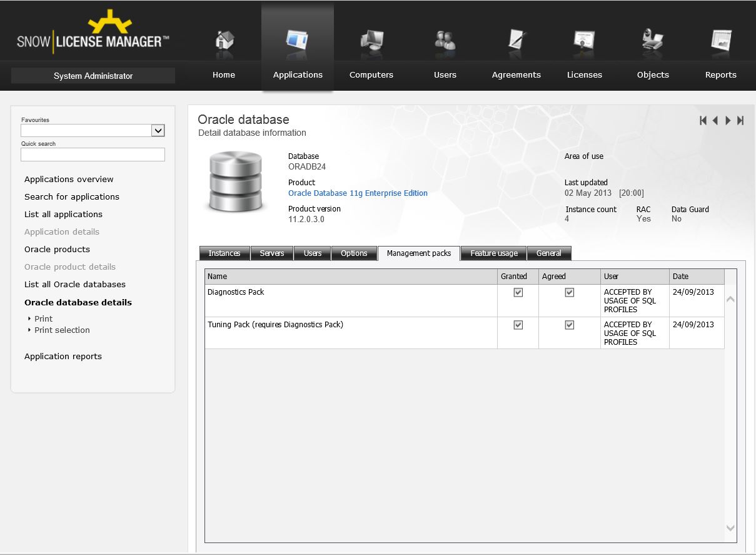Open Search for applications

pos(72,196)
